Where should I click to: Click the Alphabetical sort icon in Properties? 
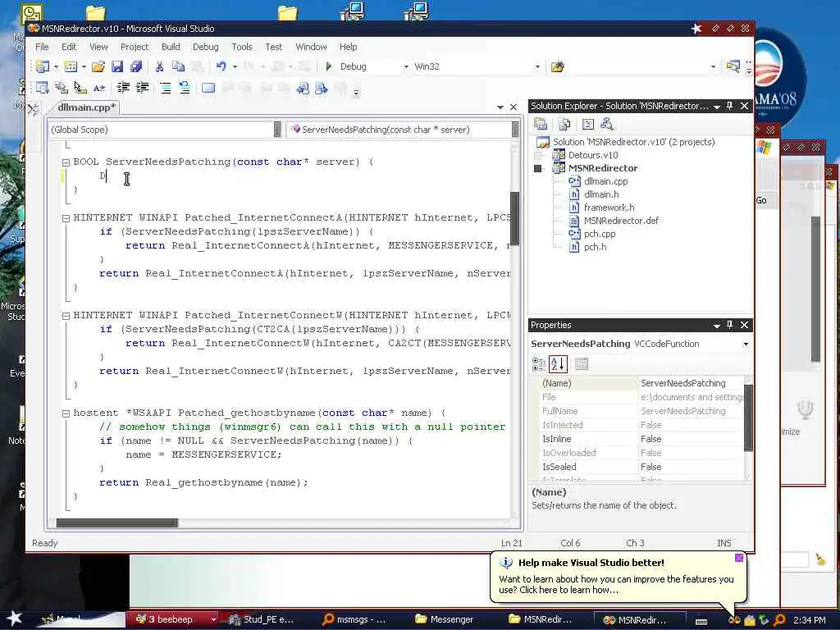point(558,364)
